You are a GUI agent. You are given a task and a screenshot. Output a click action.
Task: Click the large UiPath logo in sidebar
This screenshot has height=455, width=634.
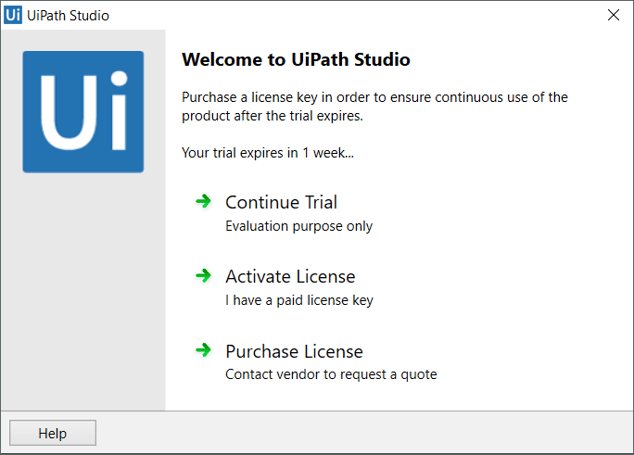[83, 112]
